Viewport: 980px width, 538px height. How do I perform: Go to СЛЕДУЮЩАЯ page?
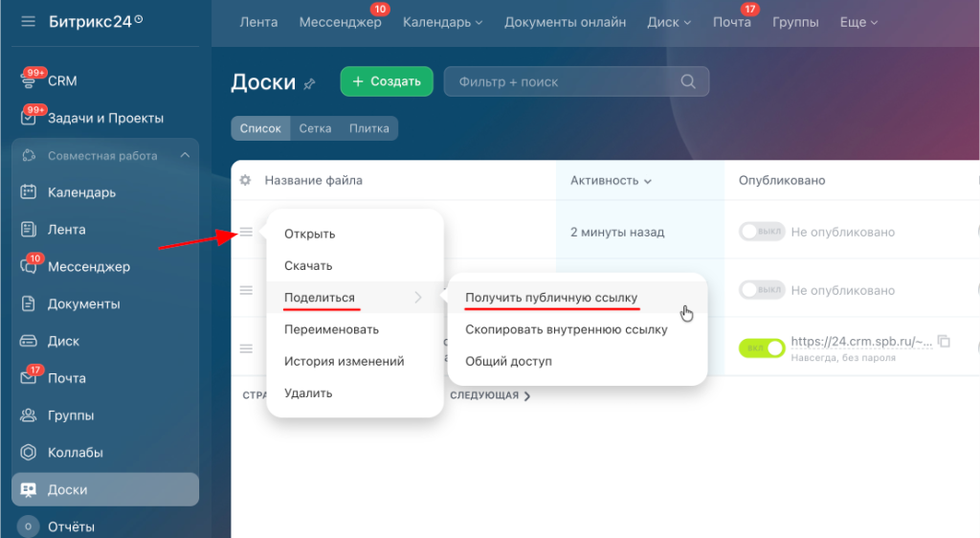490,395
